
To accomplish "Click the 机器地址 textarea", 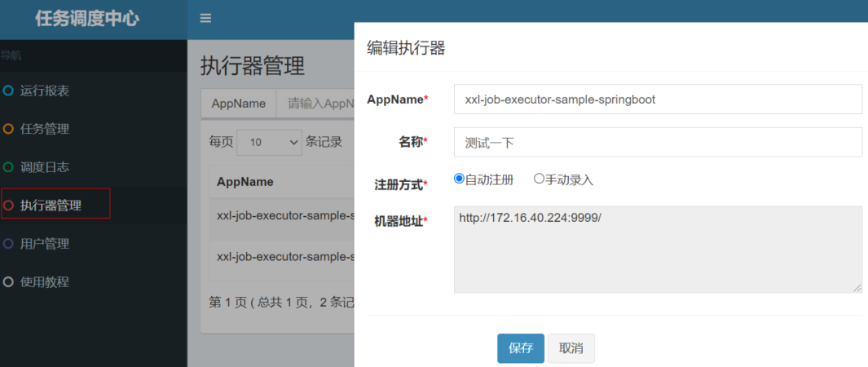I will 657,250.
